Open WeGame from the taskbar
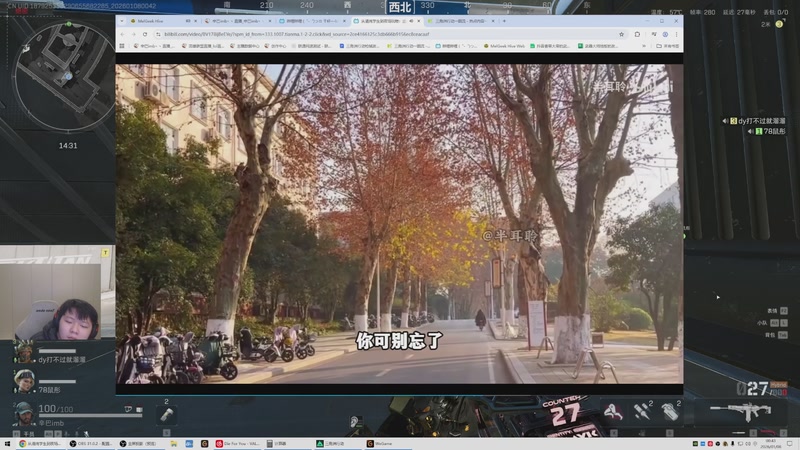This screenshot has width=800, height=450. click(388, 444)
